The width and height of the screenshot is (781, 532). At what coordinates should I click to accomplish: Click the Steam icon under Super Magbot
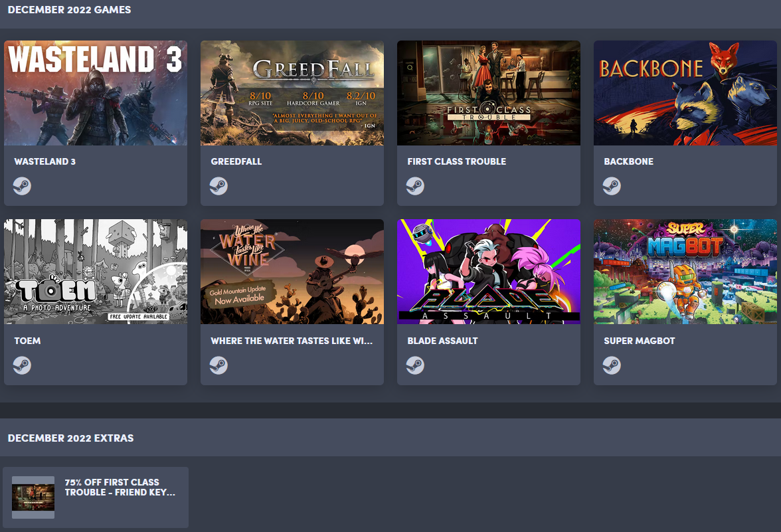point(612,365)
